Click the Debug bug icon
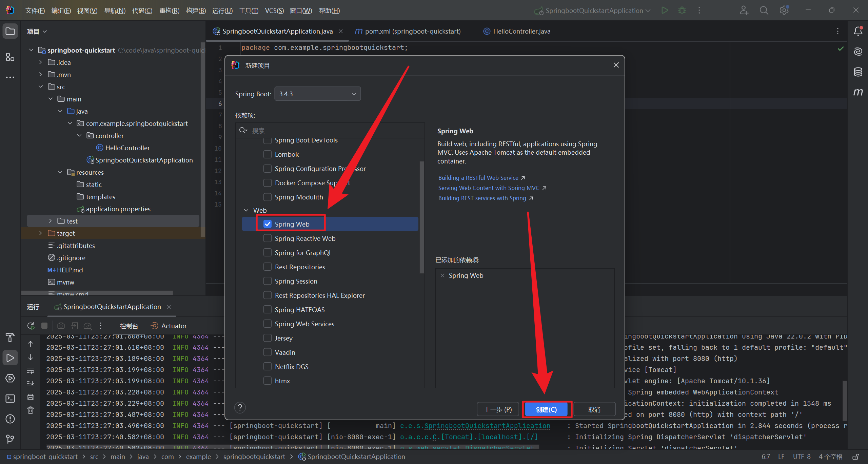Image resolution: width=868 pixels, height=464 pixels. (682, 11)
